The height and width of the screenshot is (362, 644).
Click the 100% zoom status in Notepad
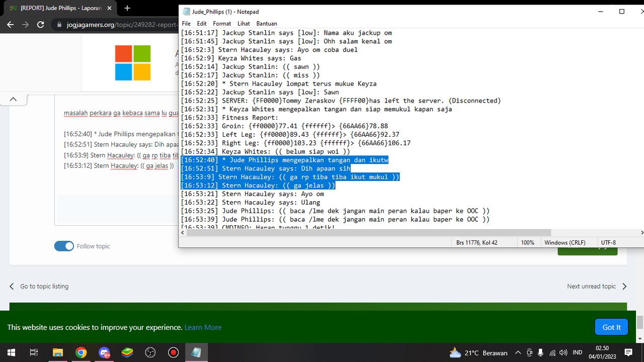527,242
